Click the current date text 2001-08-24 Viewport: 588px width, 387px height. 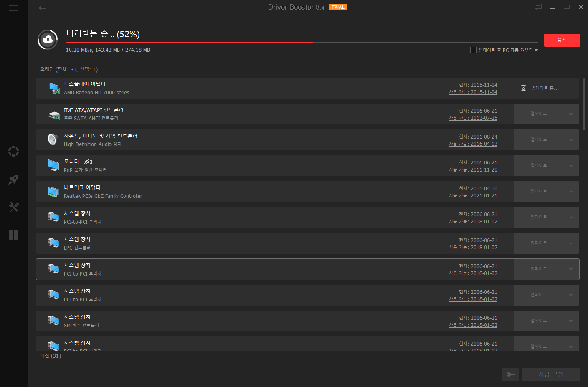[x=478, y=137]
